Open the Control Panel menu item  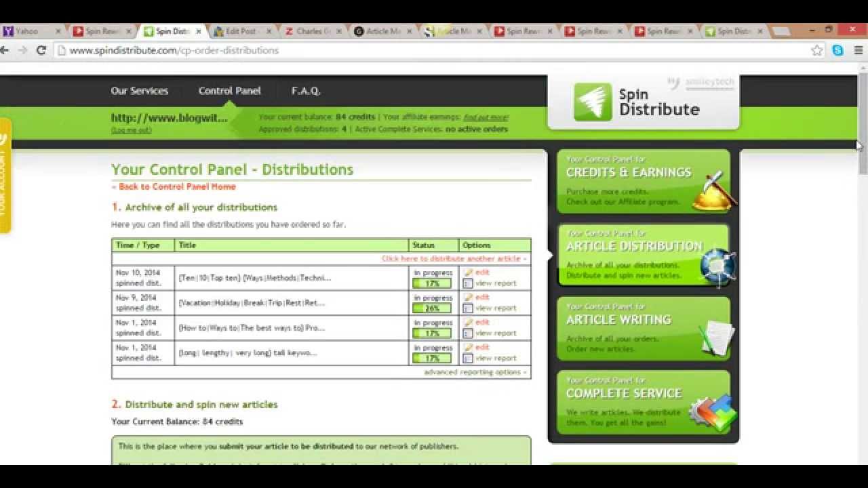click(229, 91)
